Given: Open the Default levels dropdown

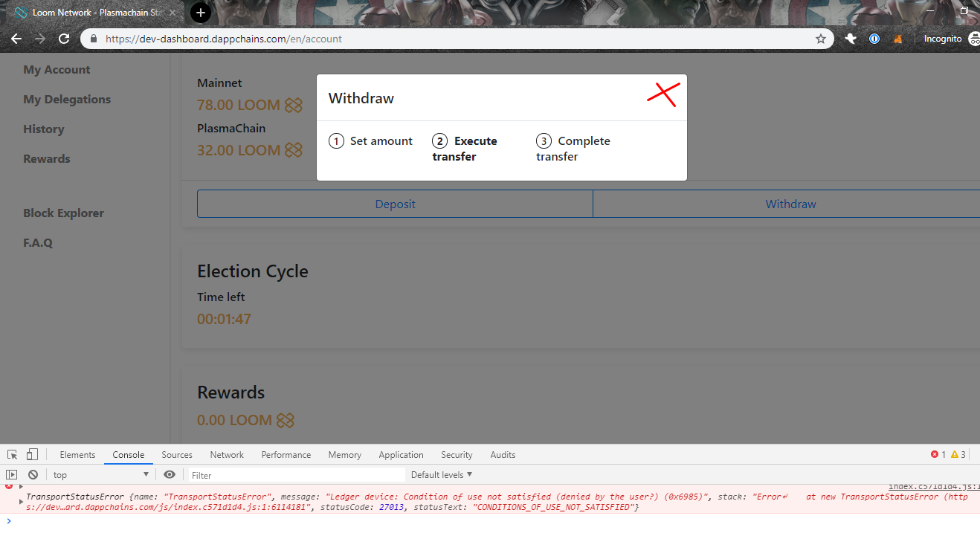Looking at the screenshot, I should click(x=441, y=474).
